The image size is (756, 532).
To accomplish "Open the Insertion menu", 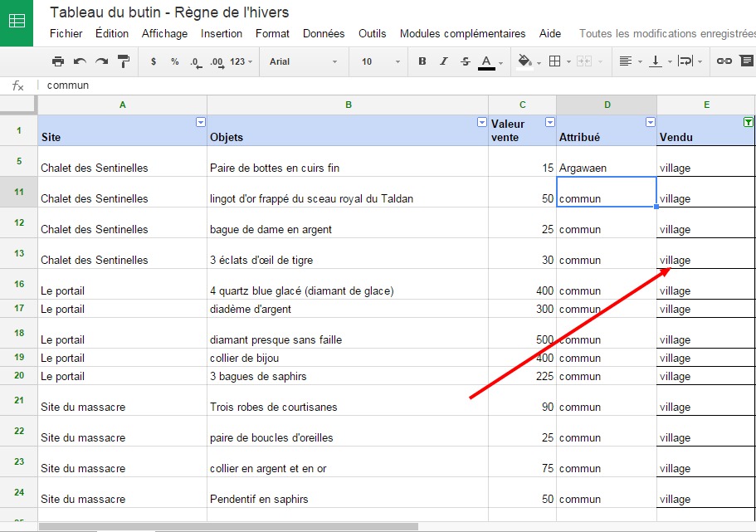I will click(222, 34).
